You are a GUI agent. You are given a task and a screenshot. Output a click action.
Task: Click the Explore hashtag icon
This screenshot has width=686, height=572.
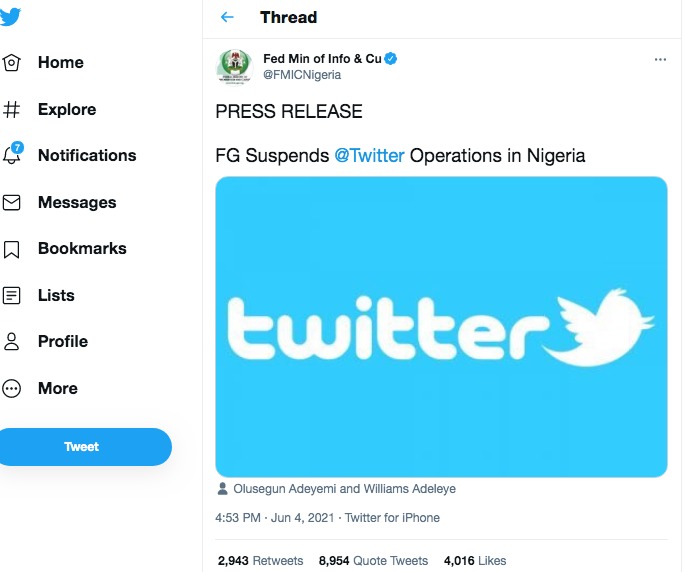[x=11, y=109]
